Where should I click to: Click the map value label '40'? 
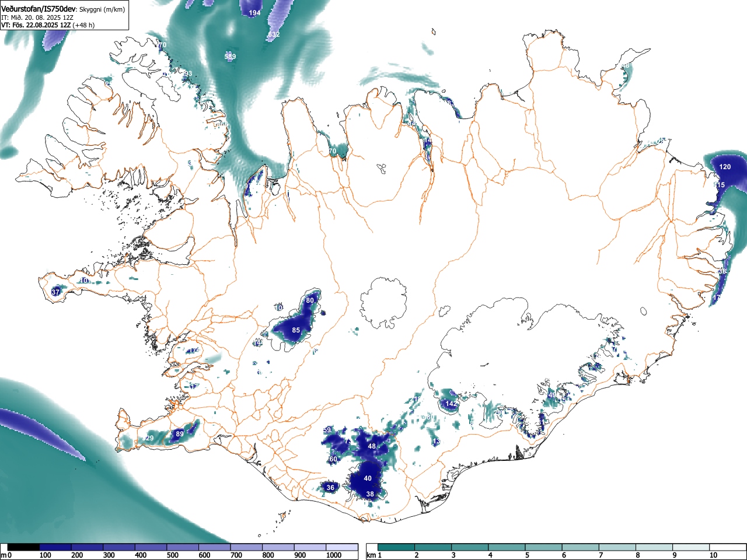click(368, 478)
